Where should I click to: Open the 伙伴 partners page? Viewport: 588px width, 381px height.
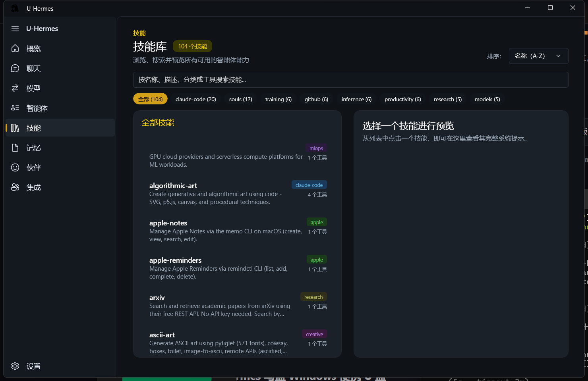click(33, 167)
